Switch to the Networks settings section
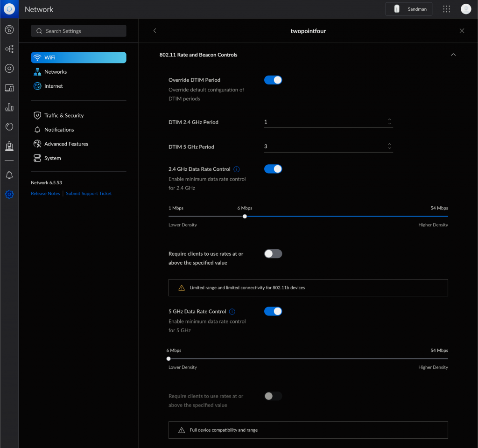Viewport: 478px width, 448px height. (x=55, y=71)
